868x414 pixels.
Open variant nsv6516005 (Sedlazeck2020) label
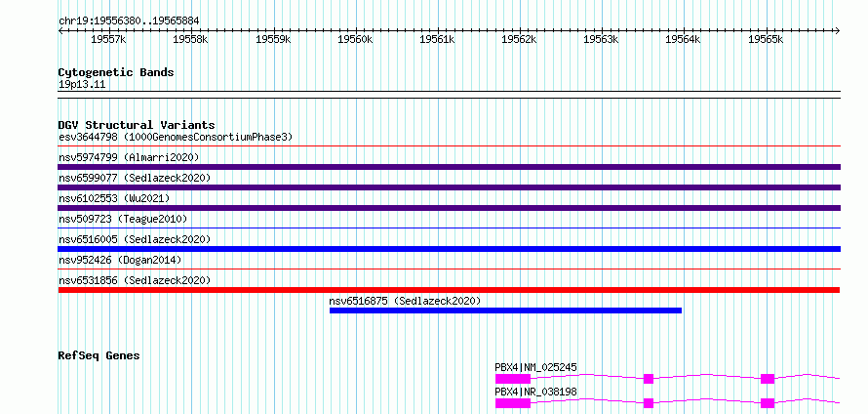coord(135,239)
